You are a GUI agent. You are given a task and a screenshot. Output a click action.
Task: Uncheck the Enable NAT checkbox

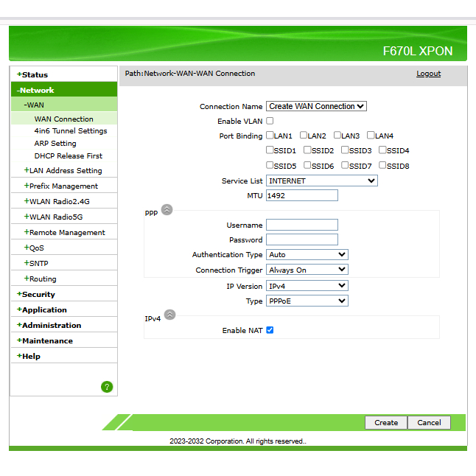tap(270, 330)
